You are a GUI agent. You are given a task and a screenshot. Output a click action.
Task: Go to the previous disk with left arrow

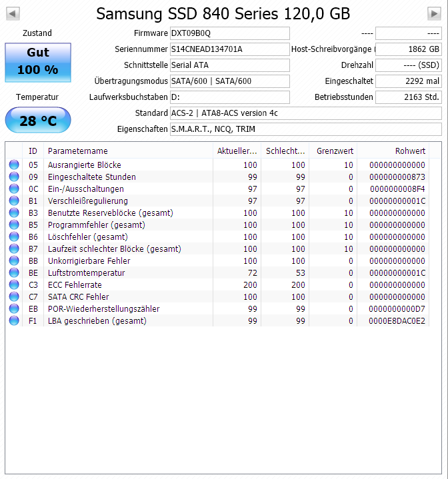point(13,13)
